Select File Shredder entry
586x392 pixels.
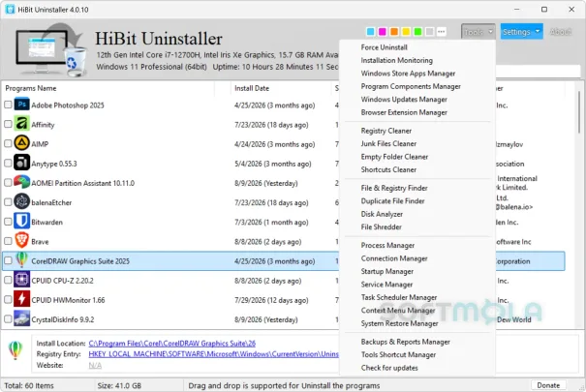382,227
